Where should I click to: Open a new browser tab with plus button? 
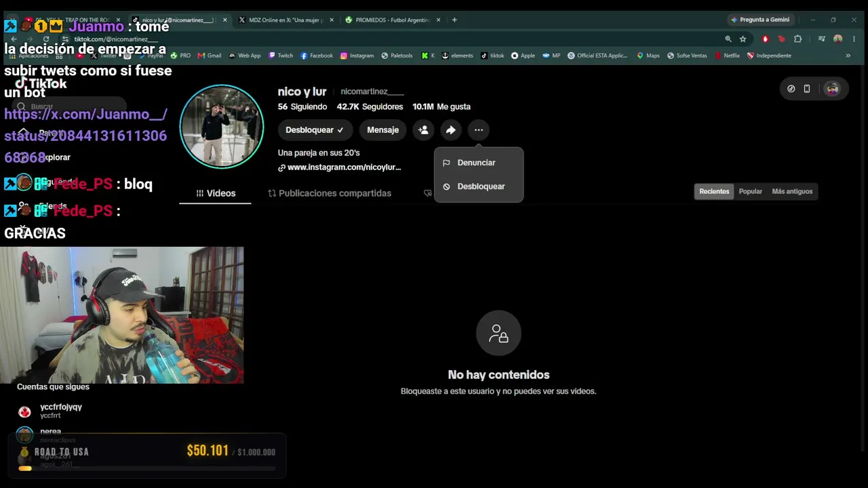click(x=454, y=20)
